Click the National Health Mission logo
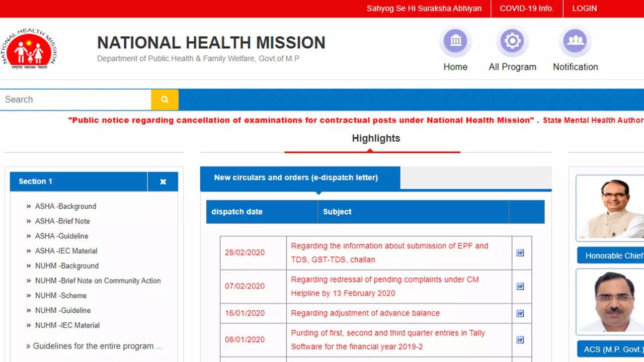The width and height of the screenshot is (644, 362). pos(29,49)
